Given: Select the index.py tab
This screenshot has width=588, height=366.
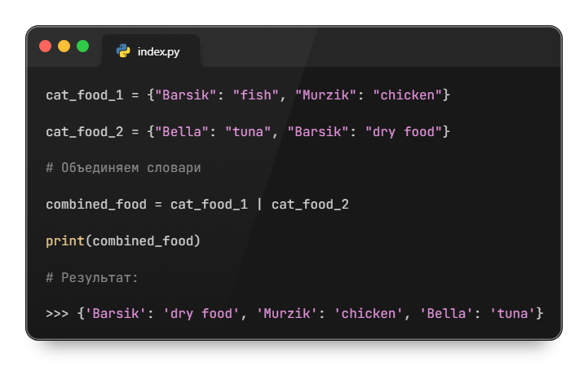Looking at the screenshot, I should point(151,51).
